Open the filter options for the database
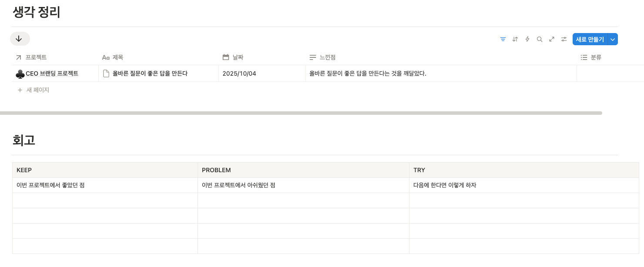Viewport: 644px width, 267px height. point(503,39)
